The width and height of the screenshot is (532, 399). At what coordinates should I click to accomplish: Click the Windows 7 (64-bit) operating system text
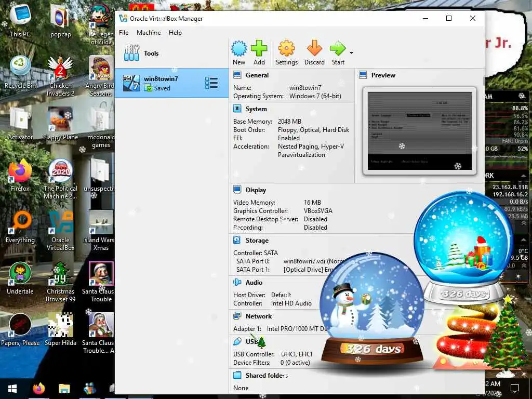coord(315,96)
